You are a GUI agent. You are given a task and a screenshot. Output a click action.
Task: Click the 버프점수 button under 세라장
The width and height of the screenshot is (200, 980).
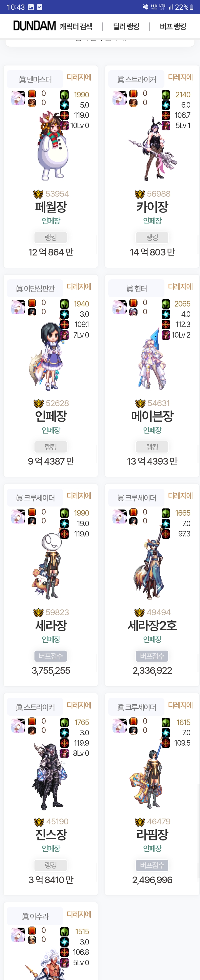click(x=51, y=656)
